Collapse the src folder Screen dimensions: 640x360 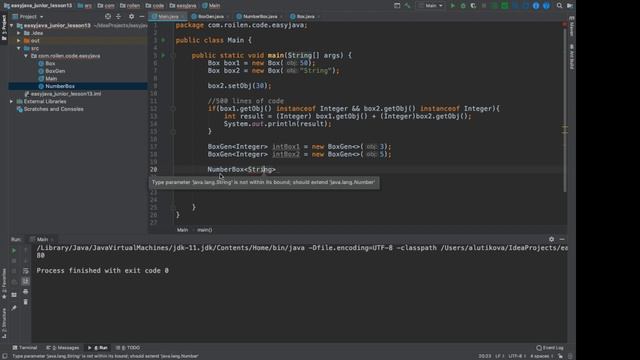tap(19, 48)
